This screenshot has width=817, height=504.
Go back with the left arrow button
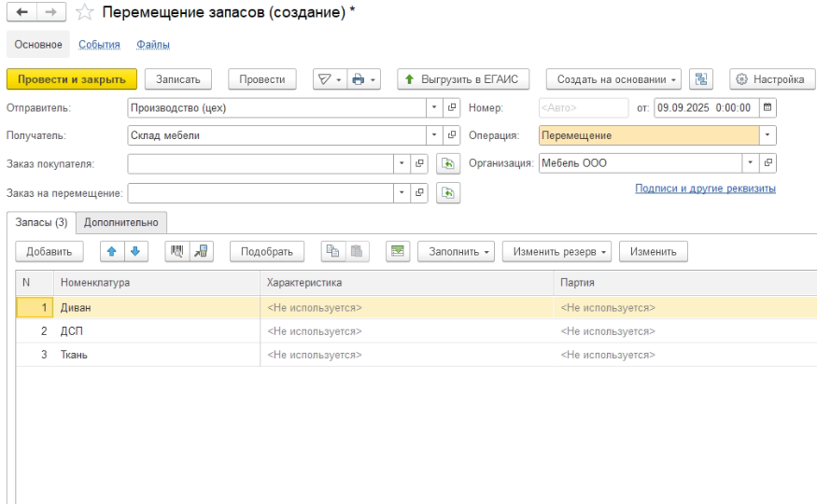pos(21,12)
